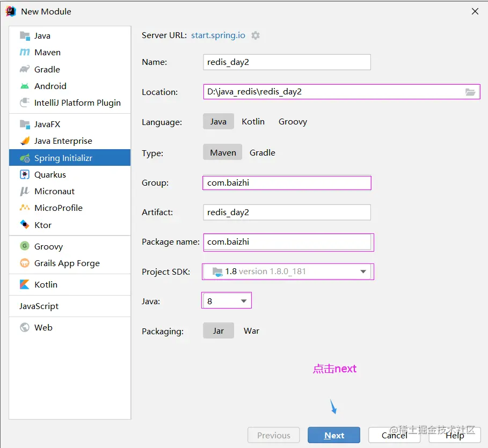The width and height of the screenshot is (488, 448).
Task: Click the Previous button
Action: tap(274, 435)
